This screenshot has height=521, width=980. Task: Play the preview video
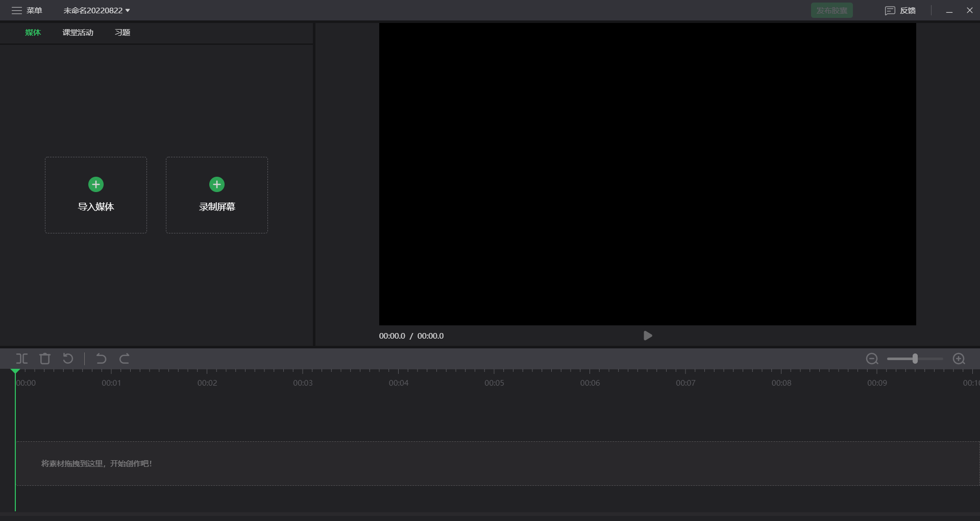point(648,336)
